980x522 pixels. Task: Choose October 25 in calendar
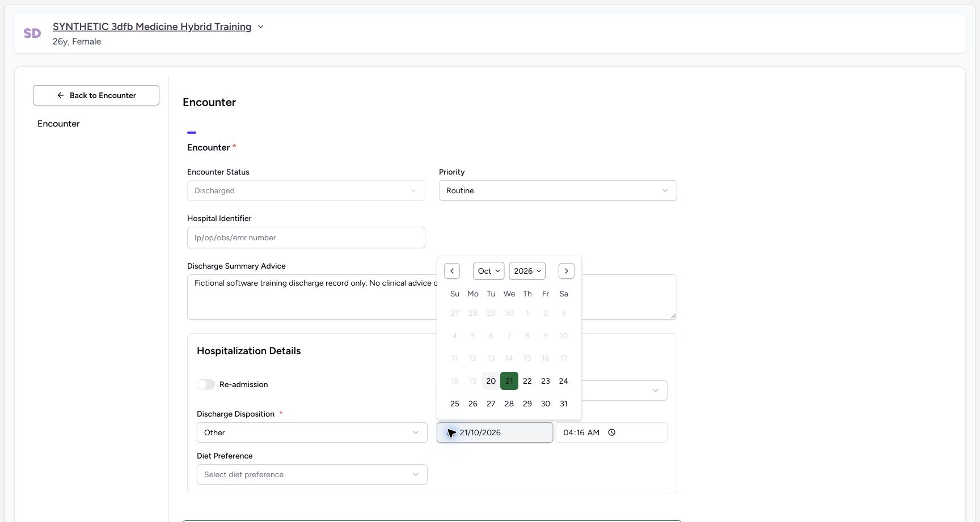(455, 404)
